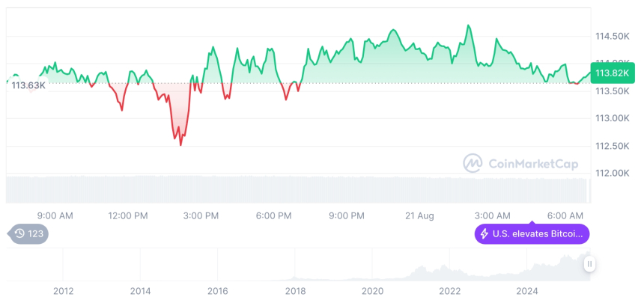644x300 pixels.
Task: Click the 113.00K price axis label
Action: [612, 118]
